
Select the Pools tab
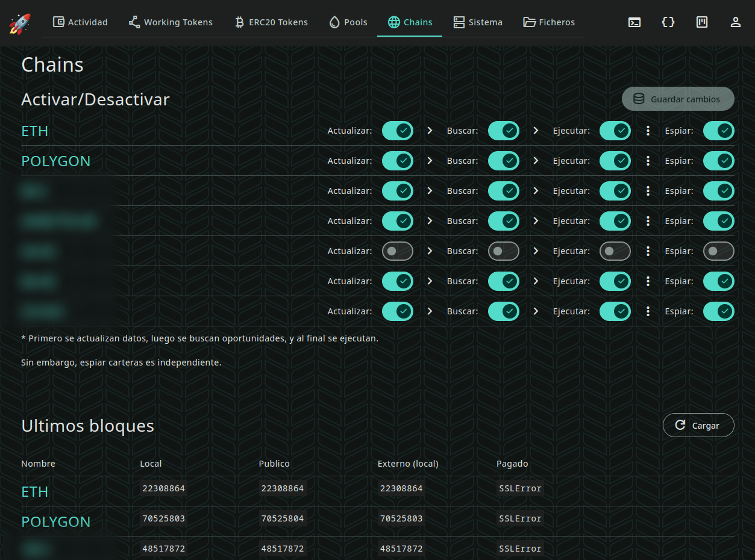348,22
